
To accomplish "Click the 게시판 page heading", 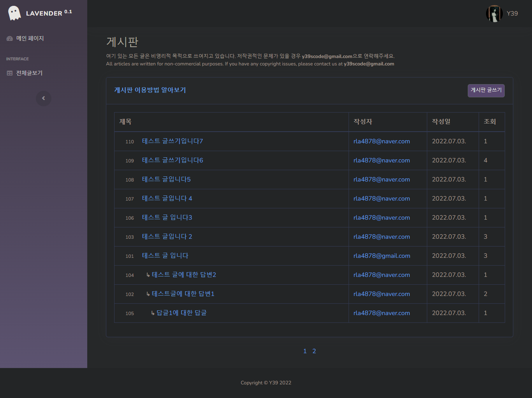I will pos(122,42).
